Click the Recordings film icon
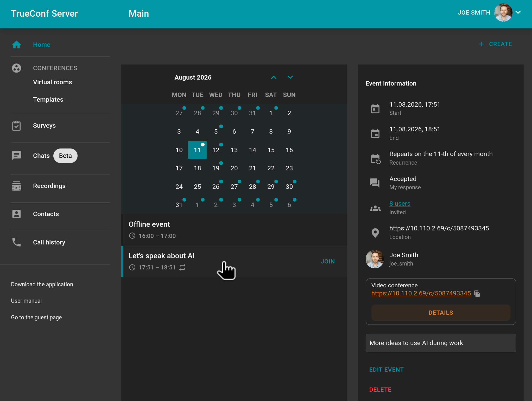The image size is (532, 401). (16, 186)
